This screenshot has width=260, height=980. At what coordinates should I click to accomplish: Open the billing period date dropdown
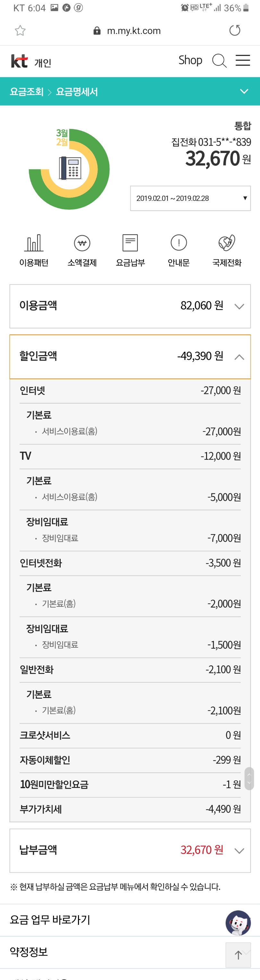click(190, 198)
